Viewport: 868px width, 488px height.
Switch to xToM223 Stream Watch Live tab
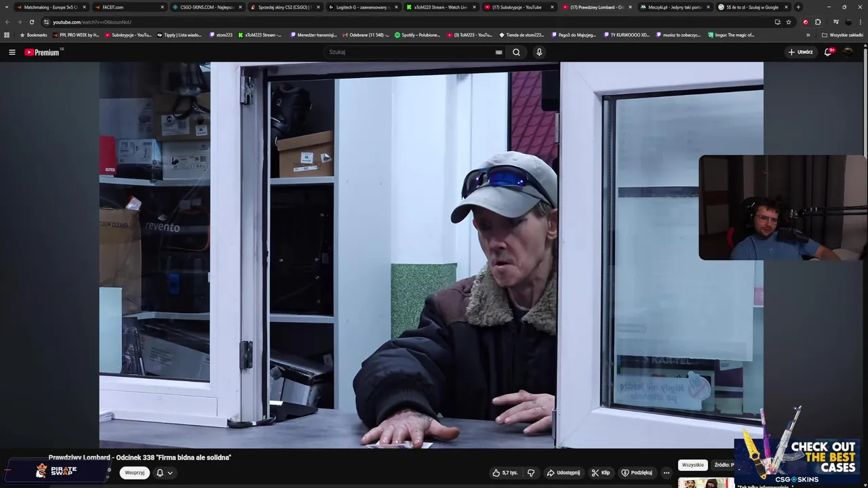click(440, 7)
